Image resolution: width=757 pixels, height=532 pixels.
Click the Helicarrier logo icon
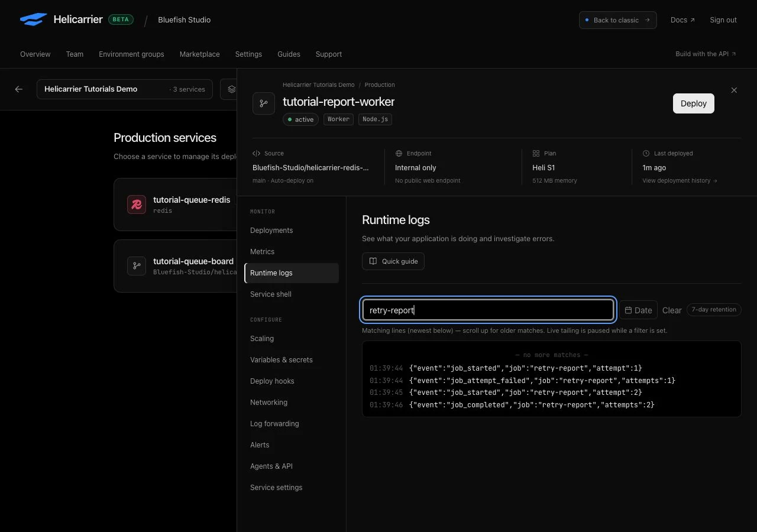33,20
